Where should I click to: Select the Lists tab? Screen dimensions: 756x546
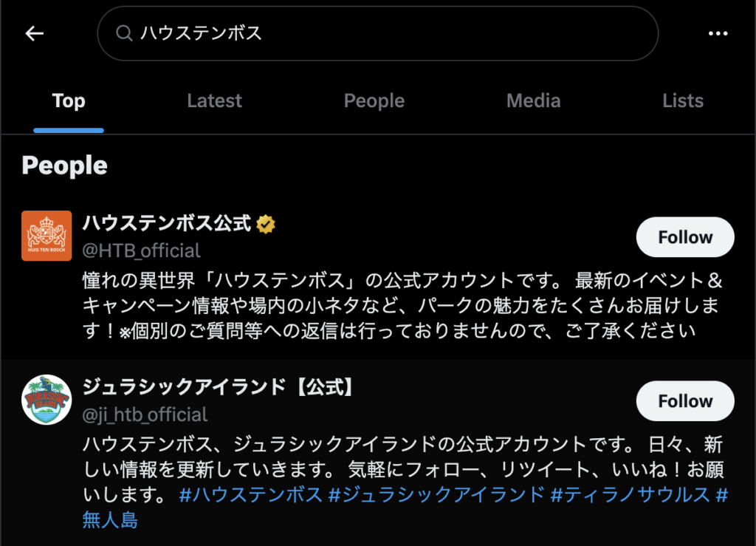pyautogui.click(x=683, y=100)
